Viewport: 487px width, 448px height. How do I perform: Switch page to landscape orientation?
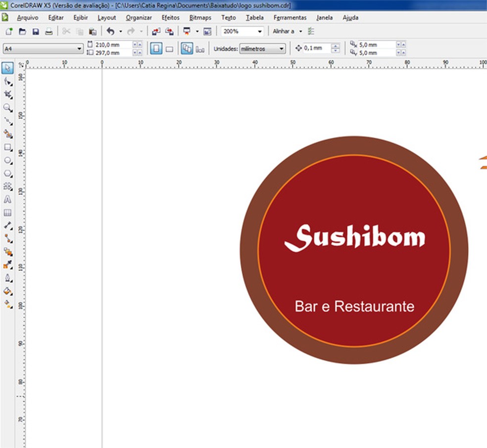[x=169, y=48]
